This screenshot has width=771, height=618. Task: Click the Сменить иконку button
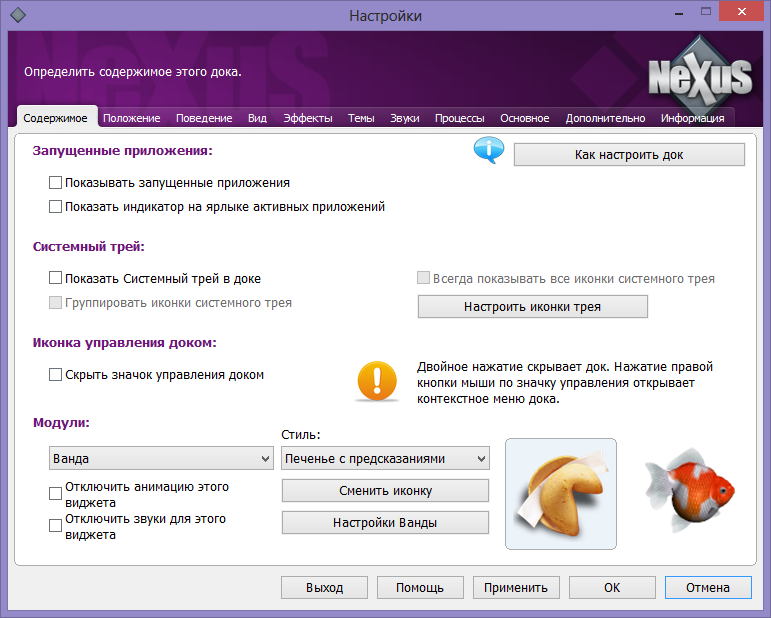point(386,491)
